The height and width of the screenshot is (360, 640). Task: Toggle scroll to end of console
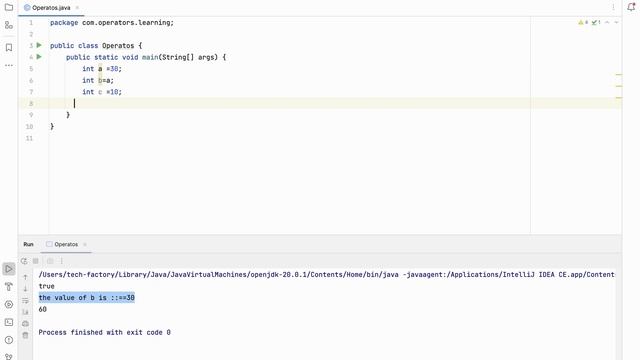point(25,312)
